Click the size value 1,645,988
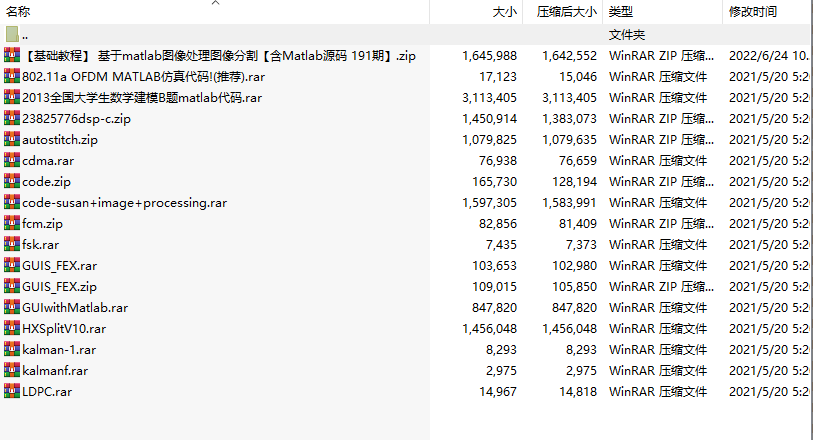The image size is (813, 440). click(x=489, y=55)
